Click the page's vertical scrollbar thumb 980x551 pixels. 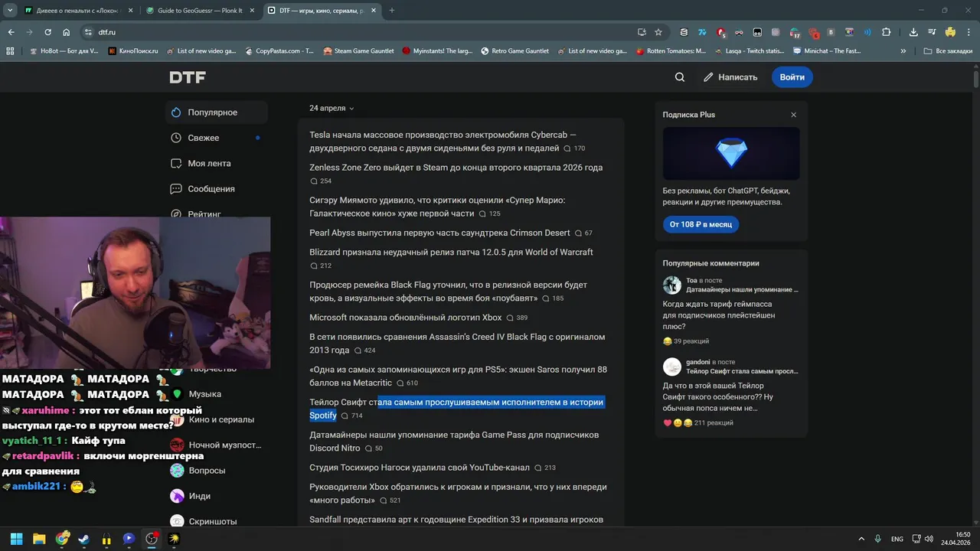pos(976,80)
